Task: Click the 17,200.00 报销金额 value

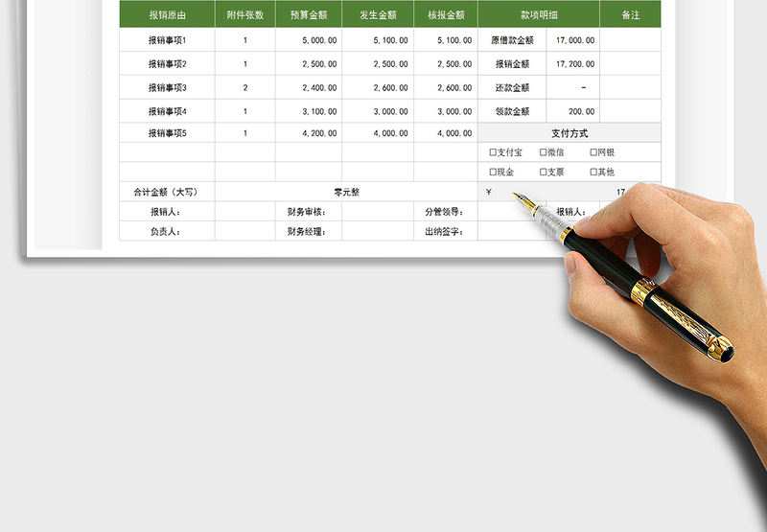Action: coord(573,64)
